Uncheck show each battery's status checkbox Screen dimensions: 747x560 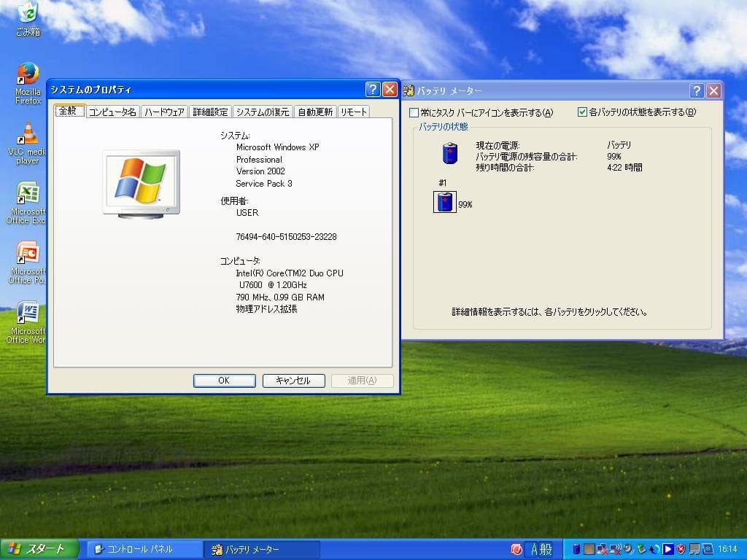pos(582,112)
